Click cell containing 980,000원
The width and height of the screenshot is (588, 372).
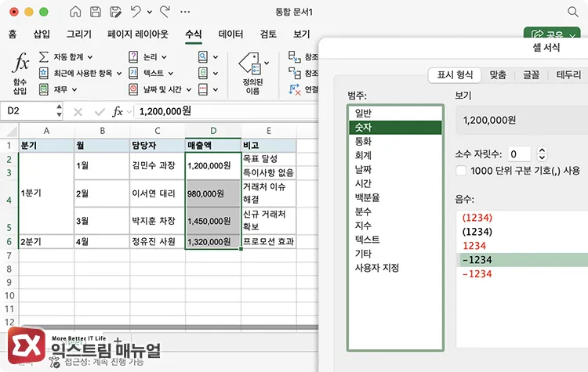(x=213, y=193)
